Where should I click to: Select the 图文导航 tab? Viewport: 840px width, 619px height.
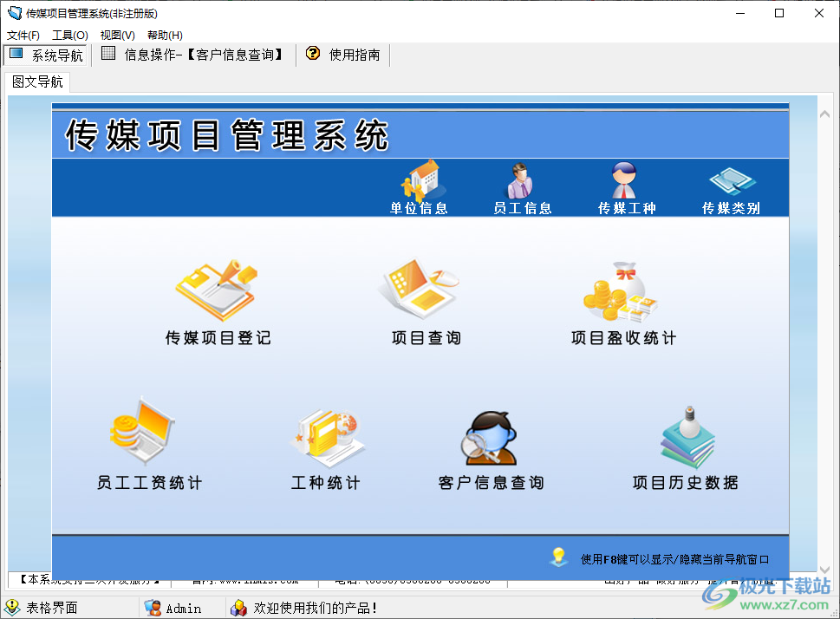tap(36, 82)
